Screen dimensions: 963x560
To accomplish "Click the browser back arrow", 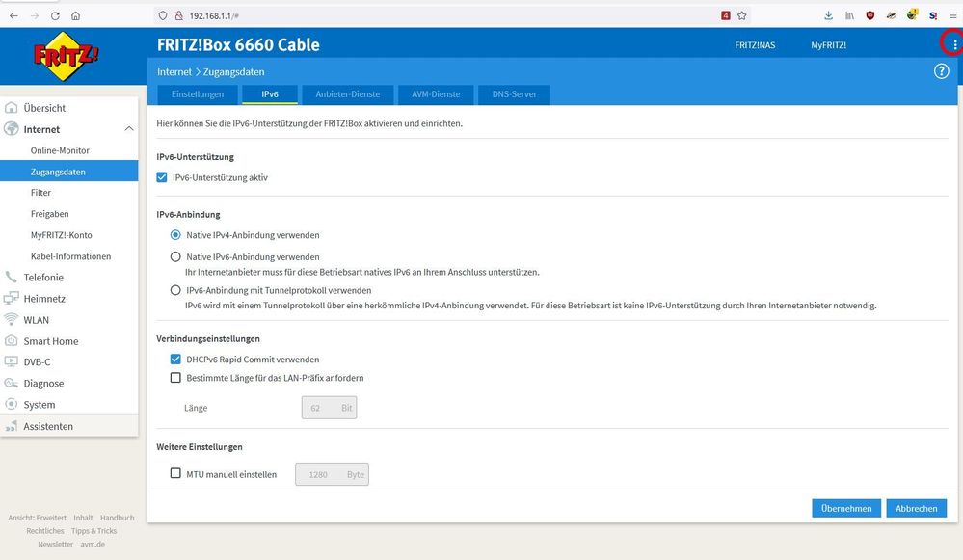I will 13,16.
